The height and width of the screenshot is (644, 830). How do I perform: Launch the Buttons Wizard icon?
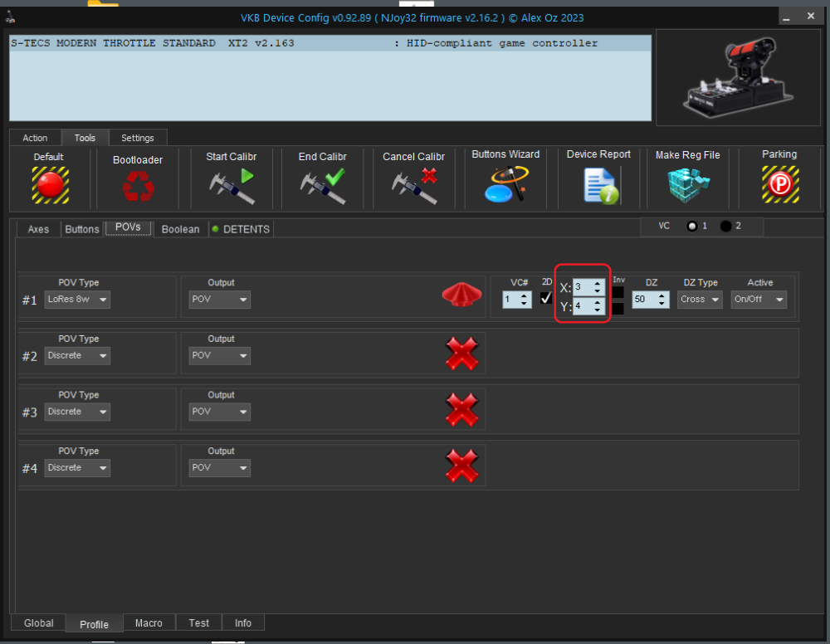point(505,183)
